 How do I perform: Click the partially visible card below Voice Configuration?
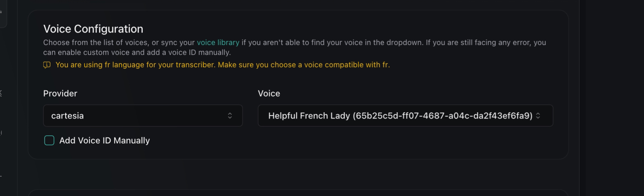pyautogui.click(x=298, y=193)
